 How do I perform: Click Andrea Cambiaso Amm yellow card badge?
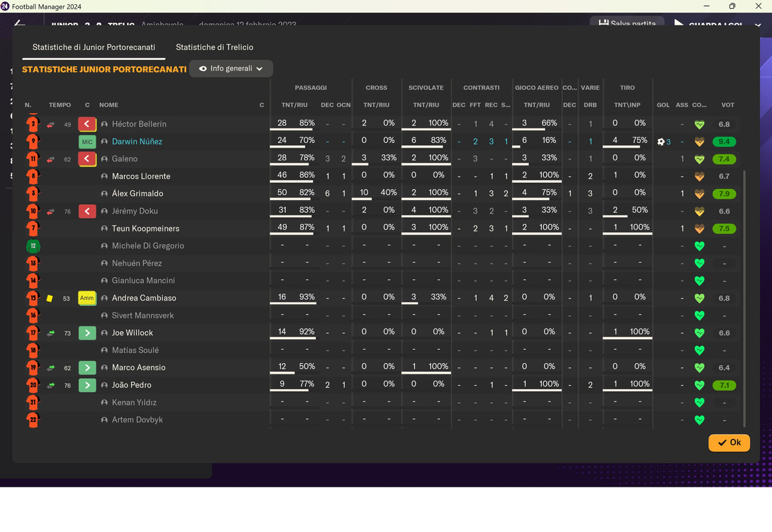click(x=87, y=298)
